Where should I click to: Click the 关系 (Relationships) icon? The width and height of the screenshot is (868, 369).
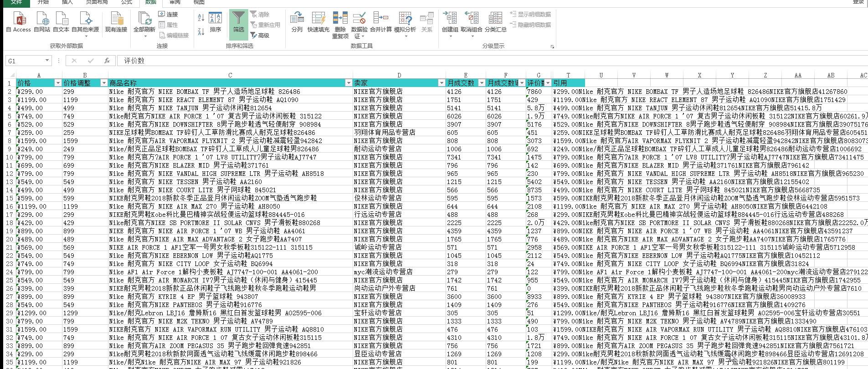coord(427,22)
